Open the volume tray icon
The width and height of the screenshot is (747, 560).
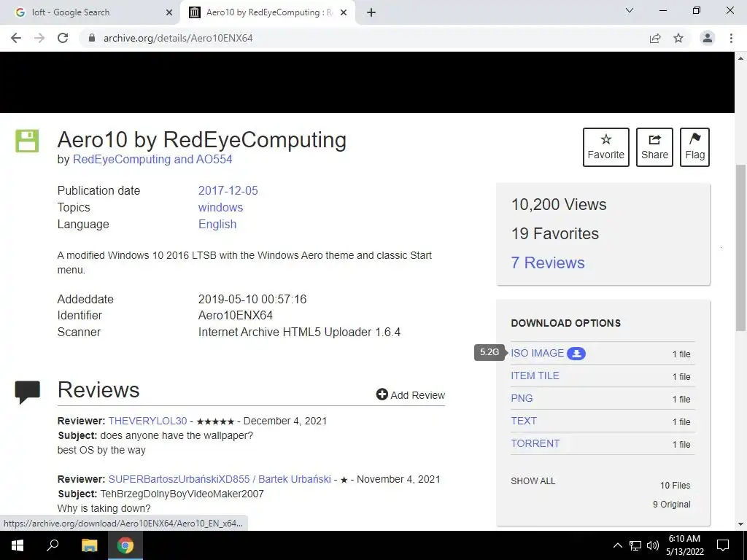pos(653,545)
